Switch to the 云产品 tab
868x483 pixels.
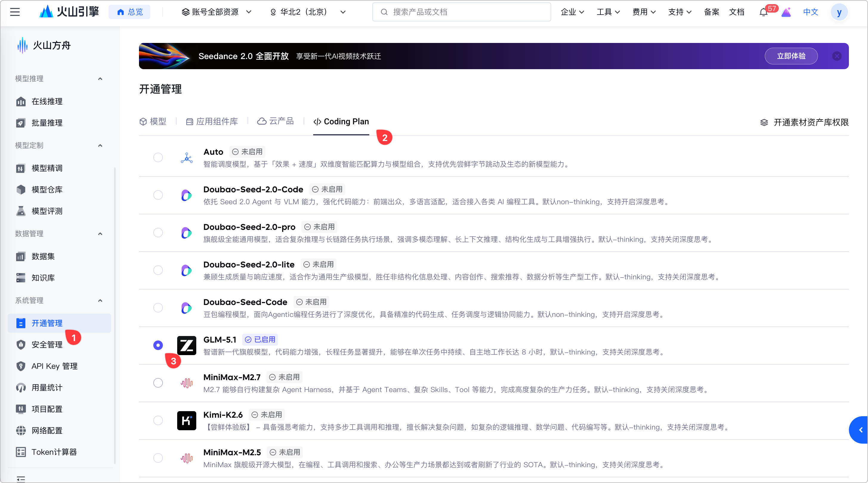[x=276, y=122]
